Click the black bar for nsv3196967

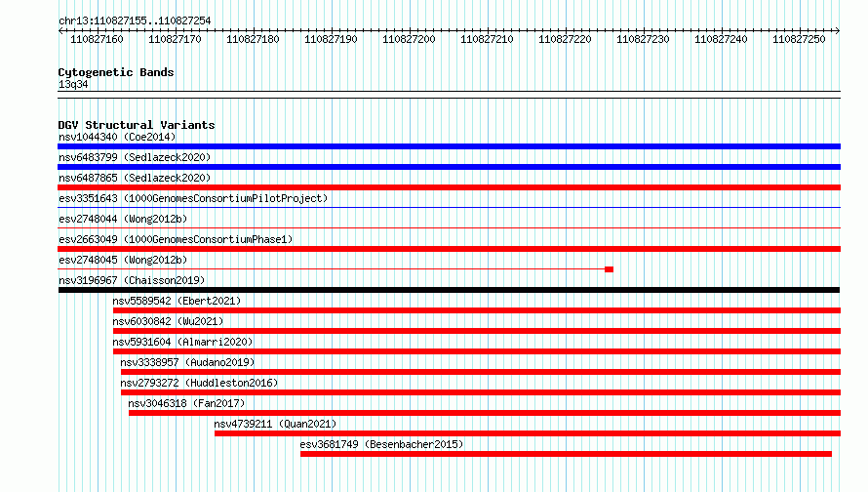449,290
